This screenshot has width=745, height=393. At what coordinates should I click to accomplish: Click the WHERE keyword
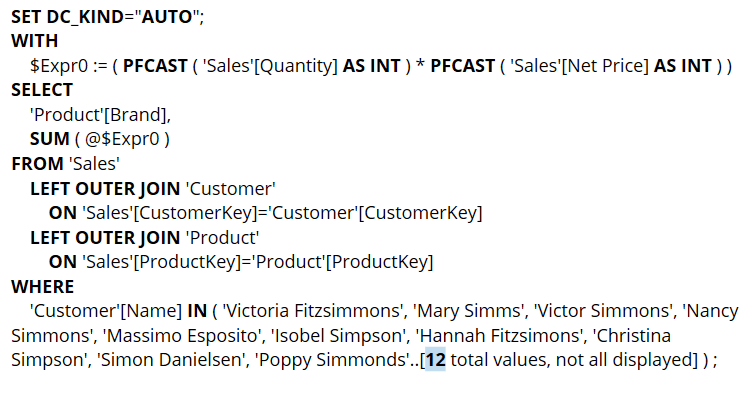point(43,287)
